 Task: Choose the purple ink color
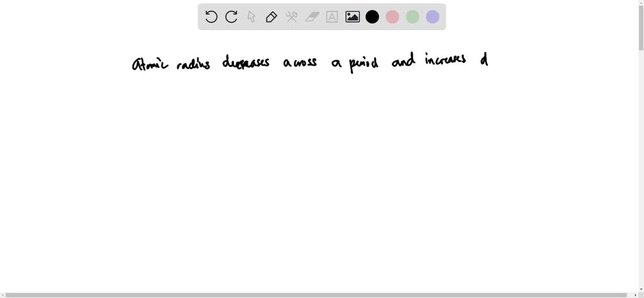coord(433,17)
